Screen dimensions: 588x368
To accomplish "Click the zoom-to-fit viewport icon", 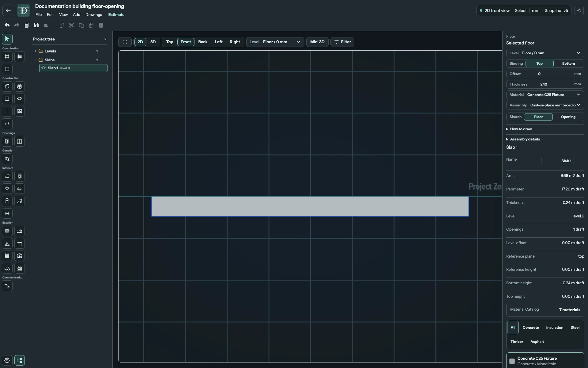I will point(125,42).
